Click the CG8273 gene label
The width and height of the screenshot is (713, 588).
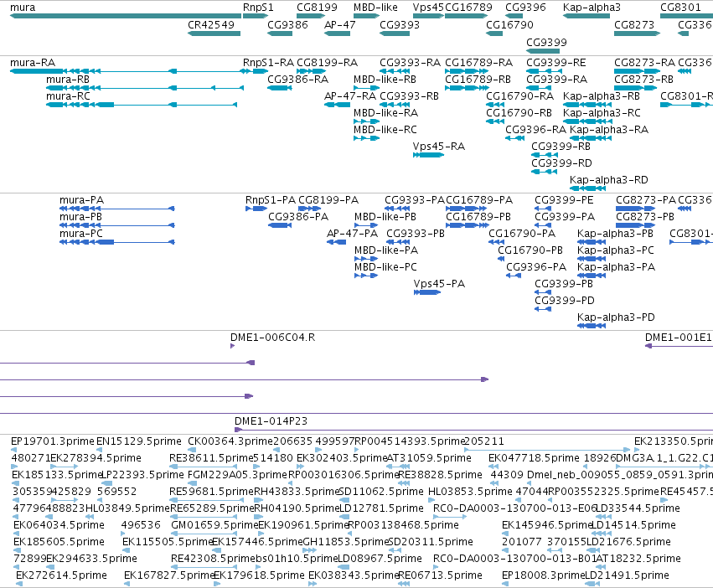click(x=634, y=24)
